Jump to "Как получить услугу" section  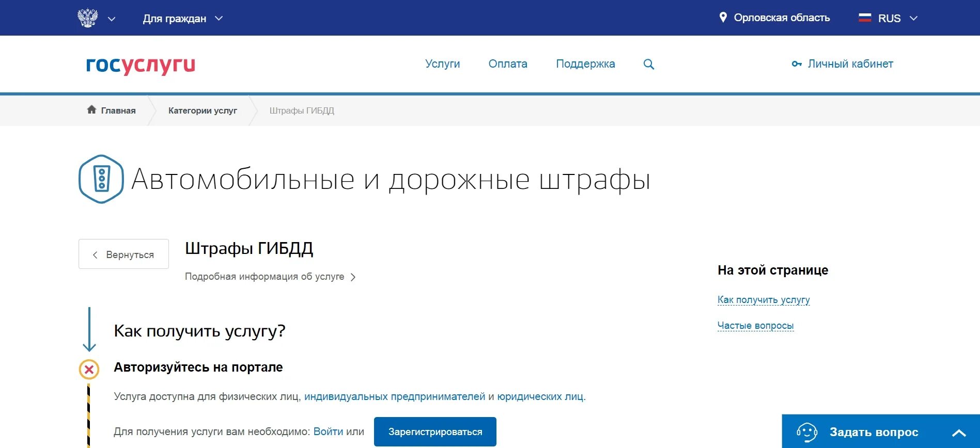click(764, 300)
